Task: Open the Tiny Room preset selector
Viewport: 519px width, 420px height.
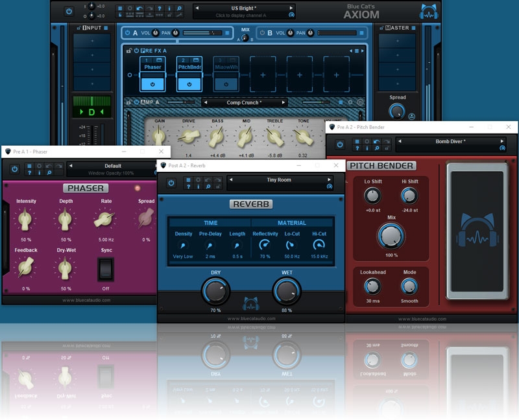Action: (280, 180)
